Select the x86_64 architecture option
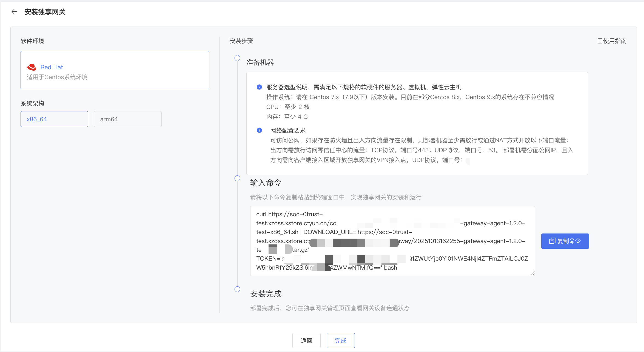This screenshot has width=644, height=352. [54, 119]
